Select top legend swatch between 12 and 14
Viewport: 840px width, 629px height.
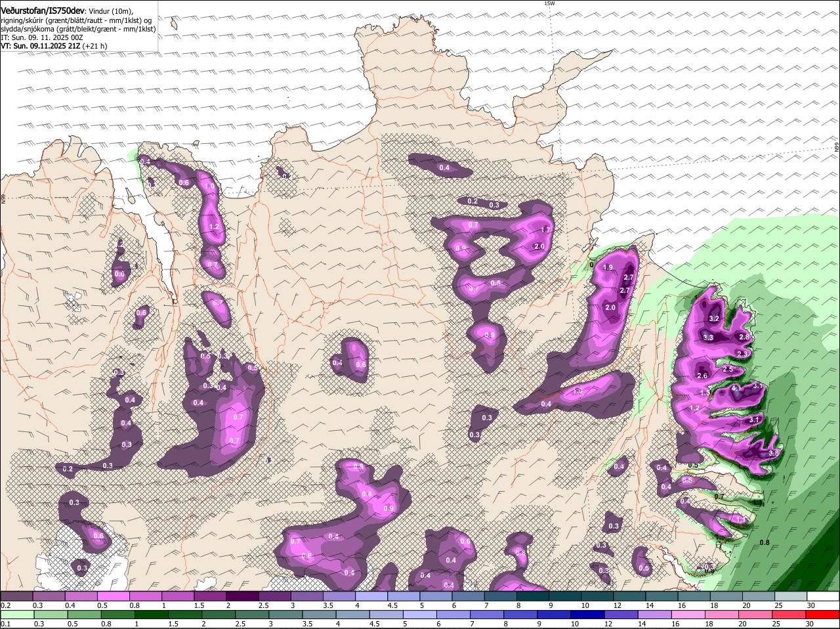coord(630,596)
